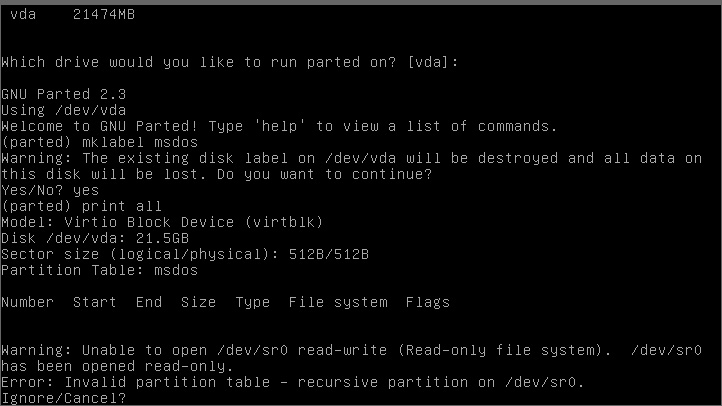Click the 'Flags' column header

pyautogui.click(x=428, y=302)
